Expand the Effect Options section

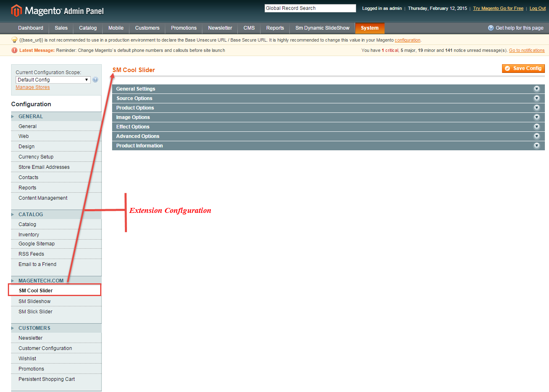pos(328,127)
